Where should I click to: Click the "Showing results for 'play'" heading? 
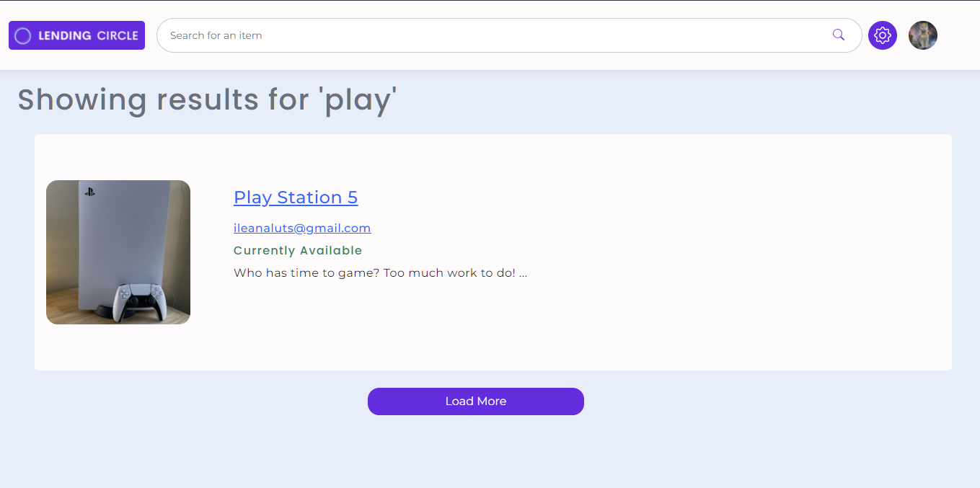[x=207, y=99]
